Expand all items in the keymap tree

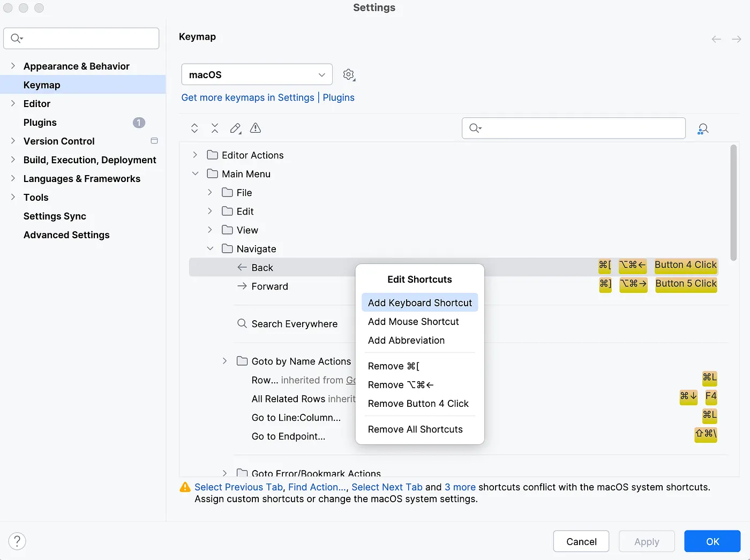[194, 128]
